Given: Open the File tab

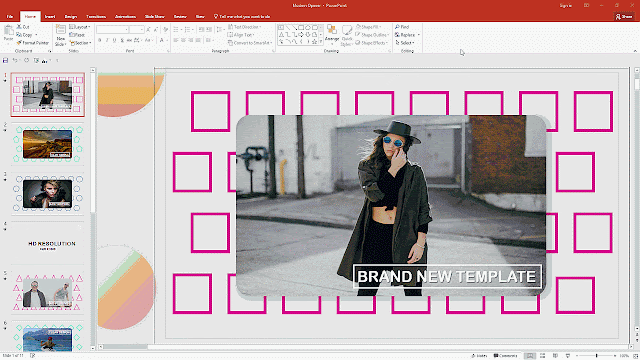Looking at the screenshot, I should pos(10,16).
